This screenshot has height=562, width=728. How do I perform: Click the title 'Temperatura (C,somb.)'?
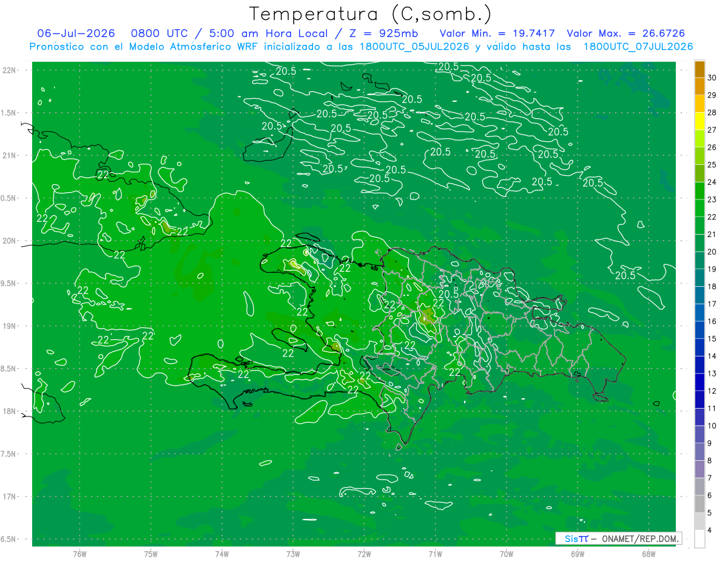[371, 15]
